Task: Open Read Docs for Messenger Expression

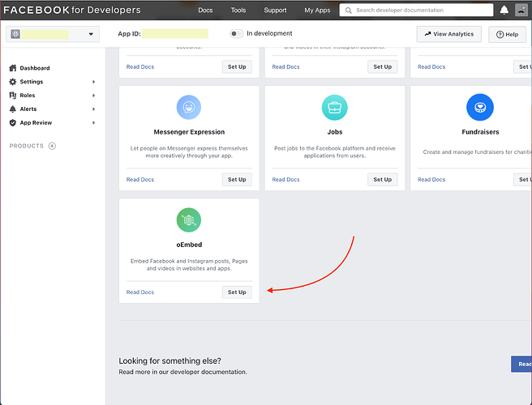Action: pyautogui.click(x=140, y=179)
